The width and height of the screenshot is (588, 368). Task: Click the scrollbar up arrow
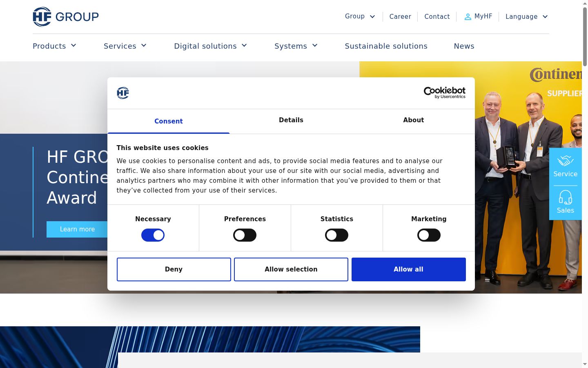(x=585, y=3)
